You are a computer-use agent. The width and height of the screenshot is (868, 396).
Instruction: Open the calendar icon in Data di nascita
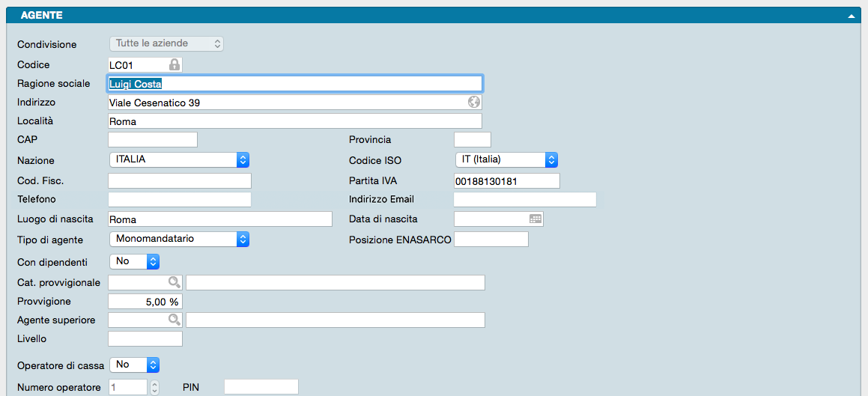535,219
